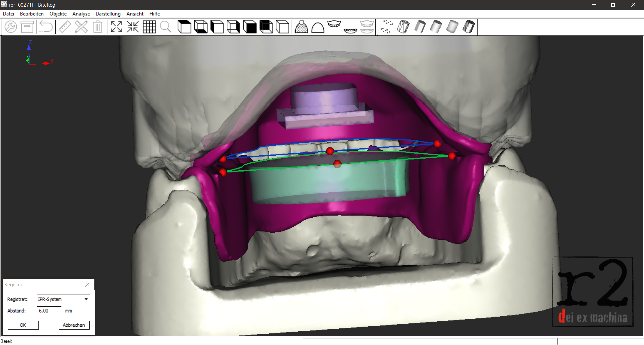Image resolution: width=644 pixels, height=345 pixels.
Task: Open the Registrat IPR-System dropdown
Action: point(63,299)
